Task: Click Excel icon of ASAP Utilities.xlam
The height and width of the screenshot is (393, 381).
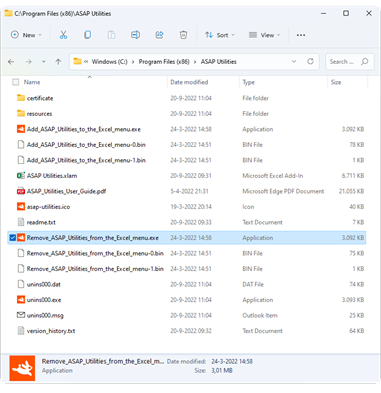Action: tap(21, 175)
